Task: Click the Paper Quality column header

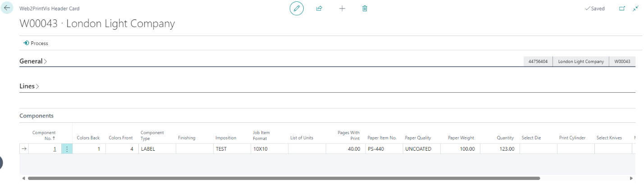Action: tap(418, 138)
